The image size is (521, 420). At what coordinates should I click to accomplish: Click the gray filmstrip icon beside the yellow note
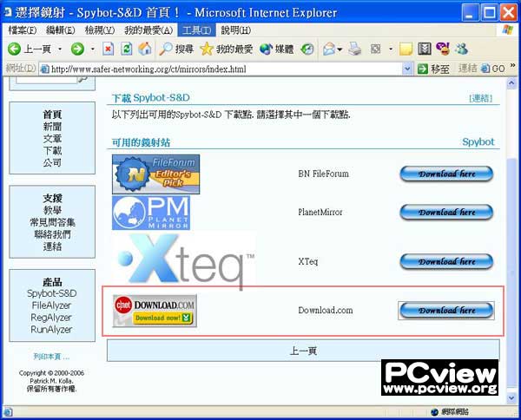(425, 49)
